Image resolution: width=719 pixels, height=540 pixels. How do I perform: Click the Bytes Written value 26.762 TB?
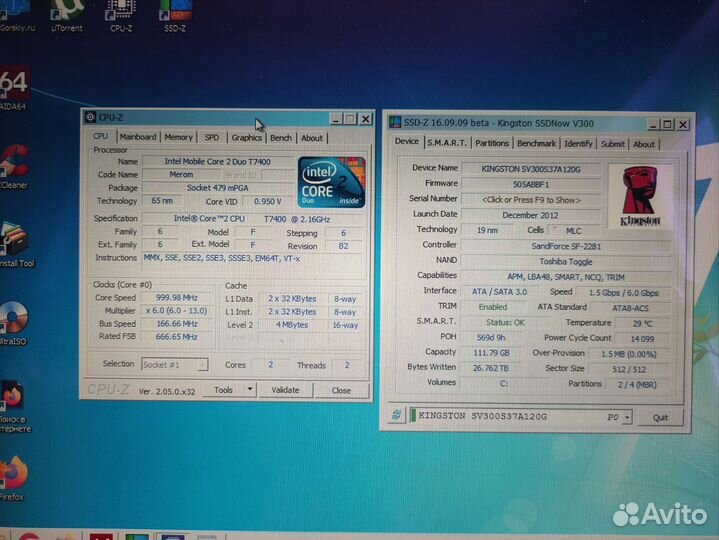coord(491,368)
